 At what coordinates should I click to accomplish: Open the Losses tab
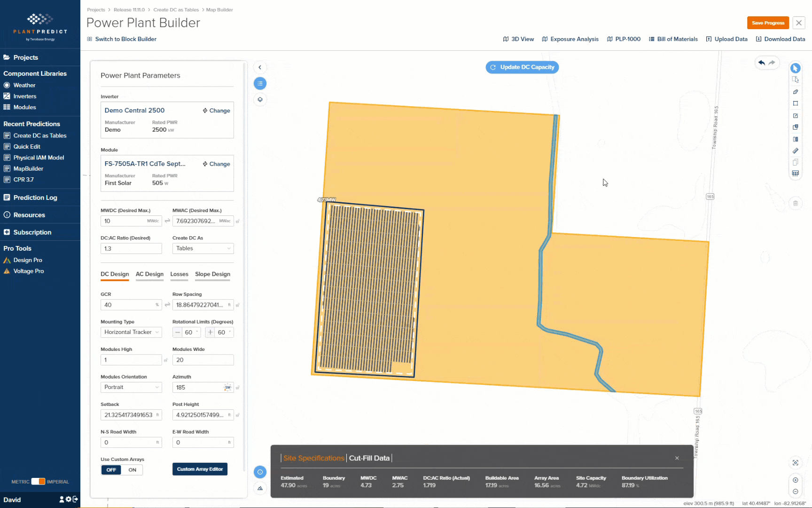tap(179, 274)
